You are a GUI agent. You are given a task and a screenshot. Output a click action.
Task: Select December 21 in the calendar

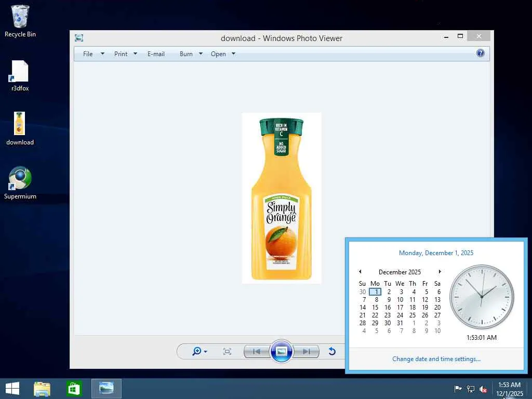pyautogui.click(x=363, y=315)
